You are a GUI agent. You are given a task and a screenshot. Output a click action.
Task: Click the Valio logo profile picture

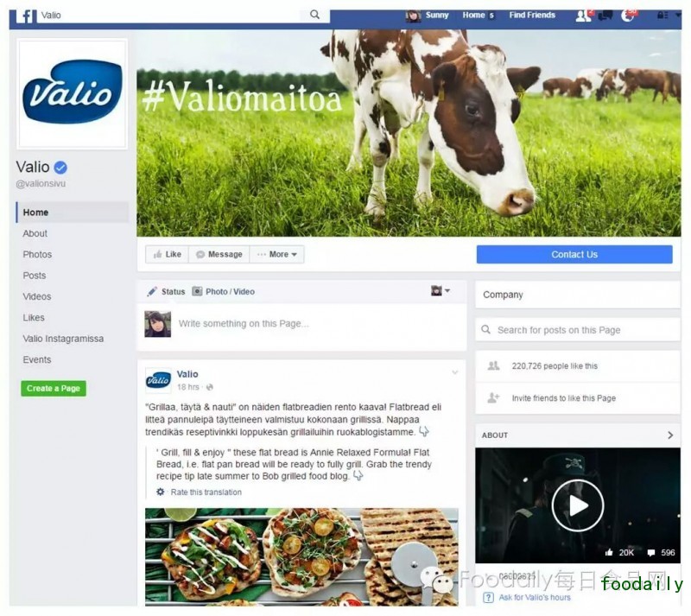point(72,93)
